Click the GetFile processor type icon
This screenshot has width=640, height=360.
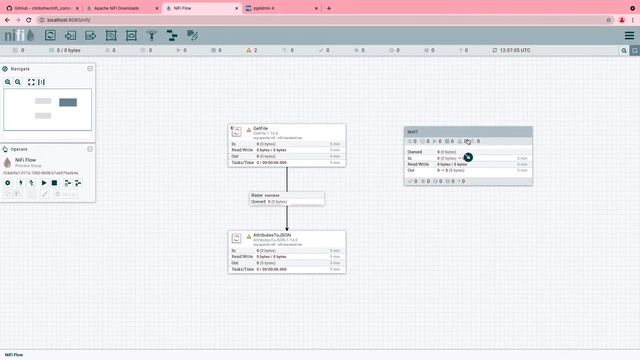pos(236,131)
